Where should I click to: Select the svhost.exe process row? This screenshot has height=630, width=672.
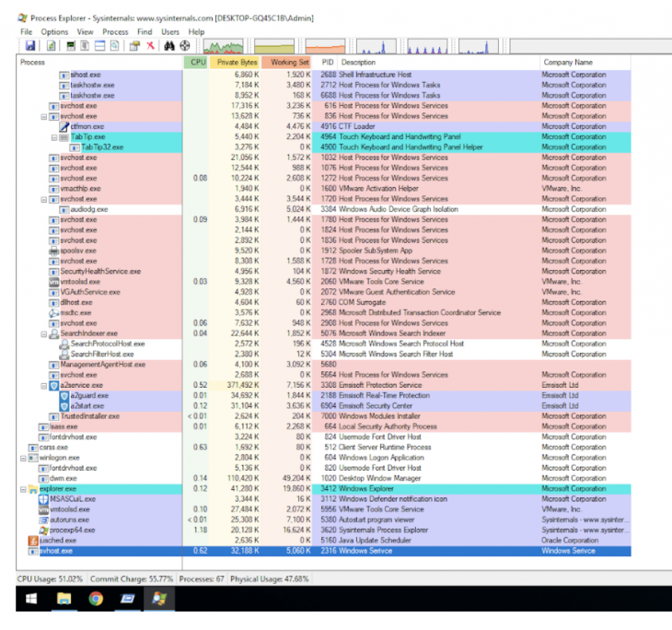[323, 551]
